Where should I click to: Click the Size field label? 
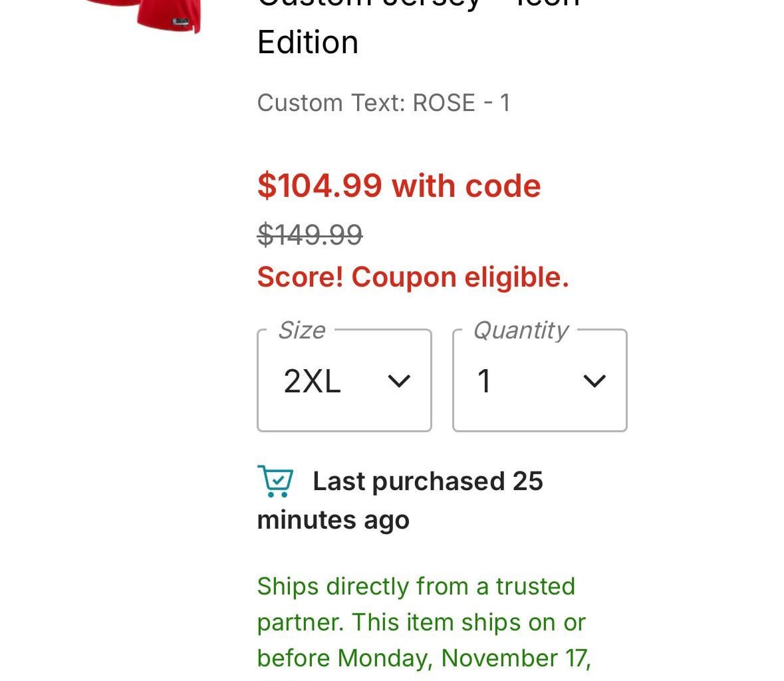301,329
